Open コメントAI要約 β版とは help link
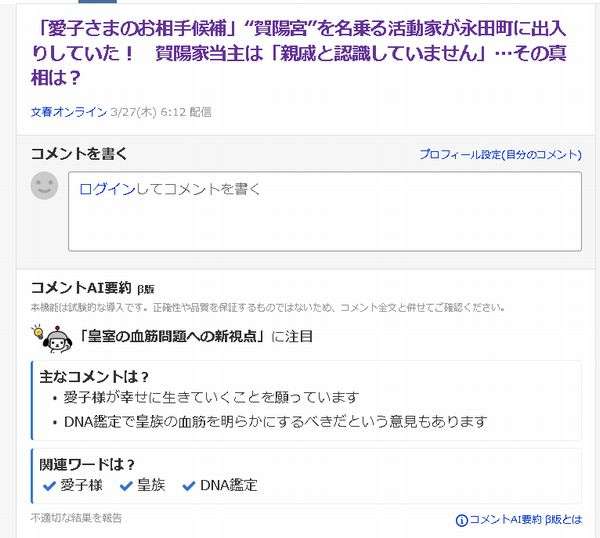The height and width of the screenshot is (538, 600). click(525, 519)
